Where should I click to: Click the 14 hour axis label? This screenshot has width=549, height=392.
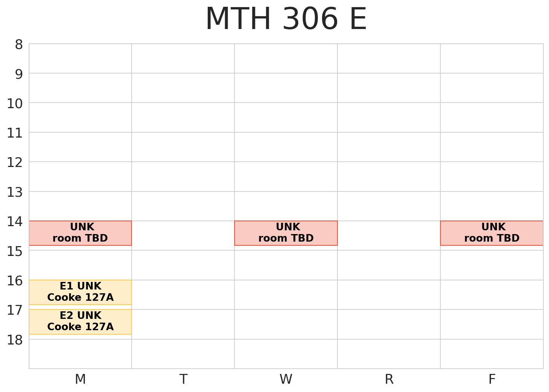[x=15, y=222]
